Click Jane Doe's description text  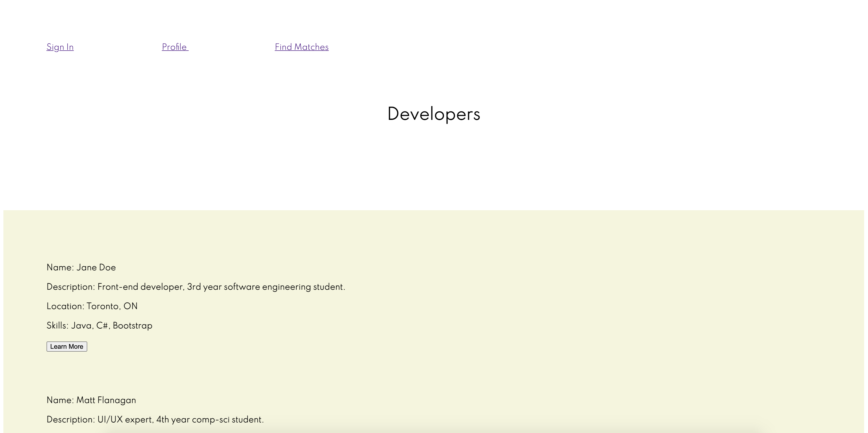point(196,287)
